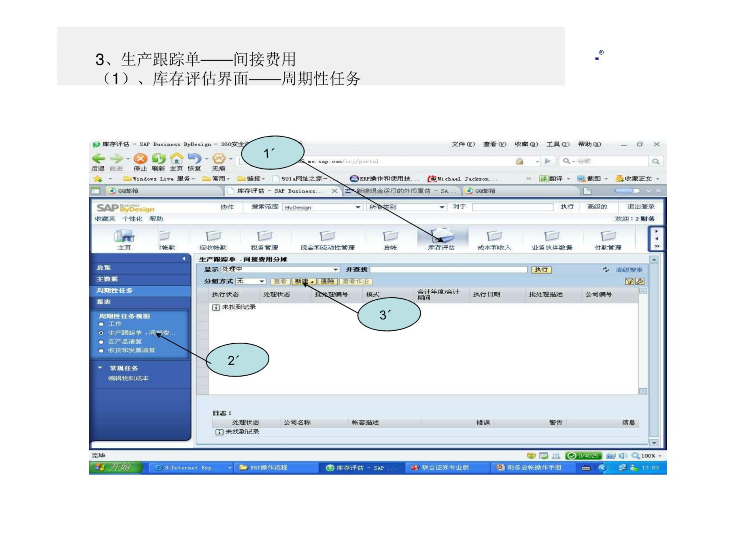Open the 工具(T) menu
This screenshot has width=756, height=535.
[x=558, y=144]
